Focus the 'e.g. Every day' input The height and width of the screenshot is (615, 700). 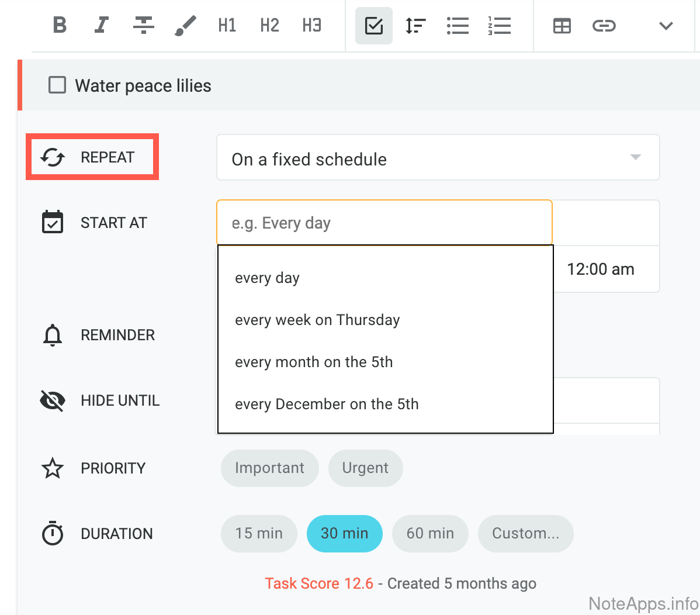pos(384,223)
